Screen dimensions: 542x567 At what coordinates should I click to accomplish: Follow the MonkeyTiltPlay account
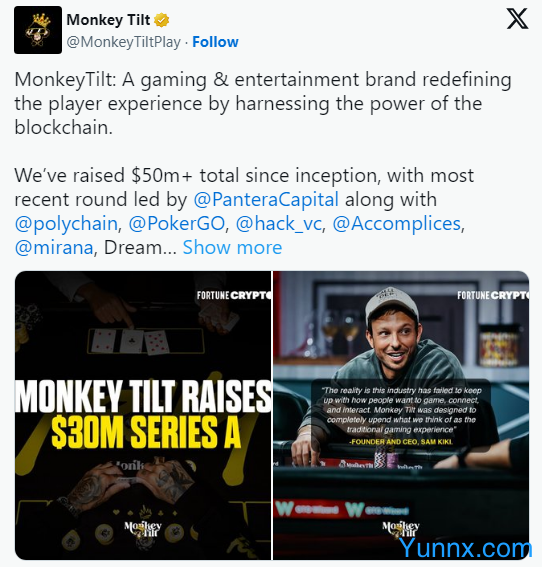pos(215,42)
